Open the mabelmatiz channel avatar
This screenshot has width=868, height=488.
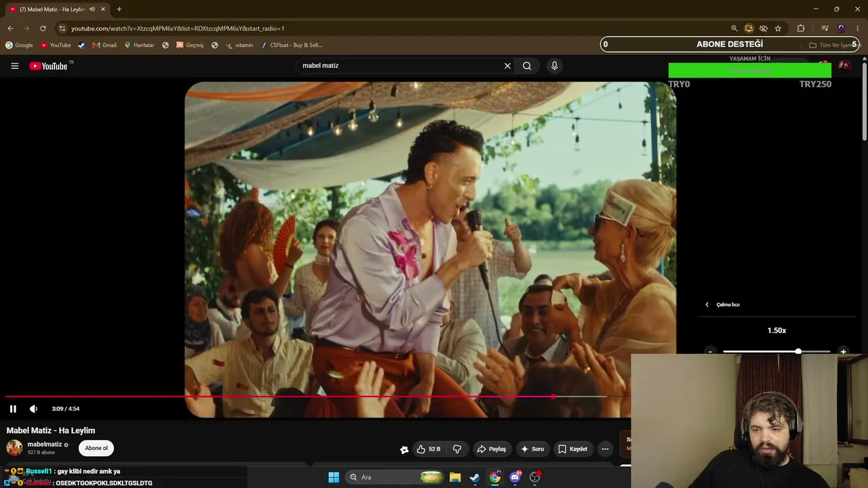14,447
